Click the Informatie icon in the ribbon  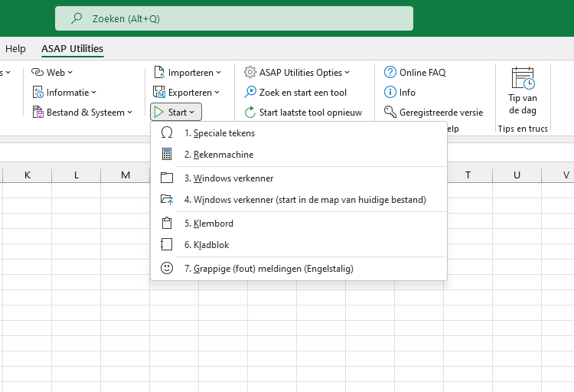38,92
